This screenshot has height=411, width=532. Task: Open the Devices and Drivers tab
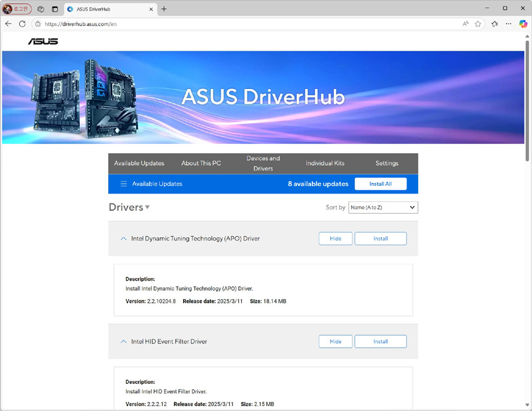pos(263,163)
